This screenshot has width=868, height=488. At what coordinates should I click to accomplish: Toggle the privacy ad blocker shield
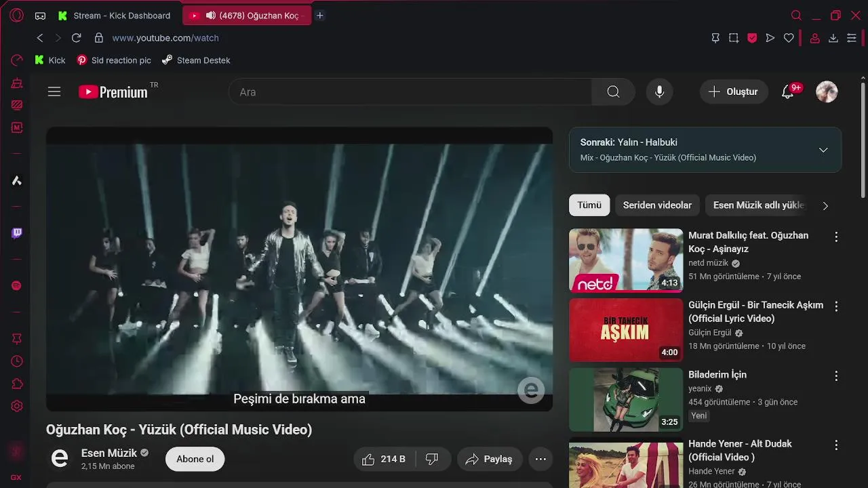[752, 39]
